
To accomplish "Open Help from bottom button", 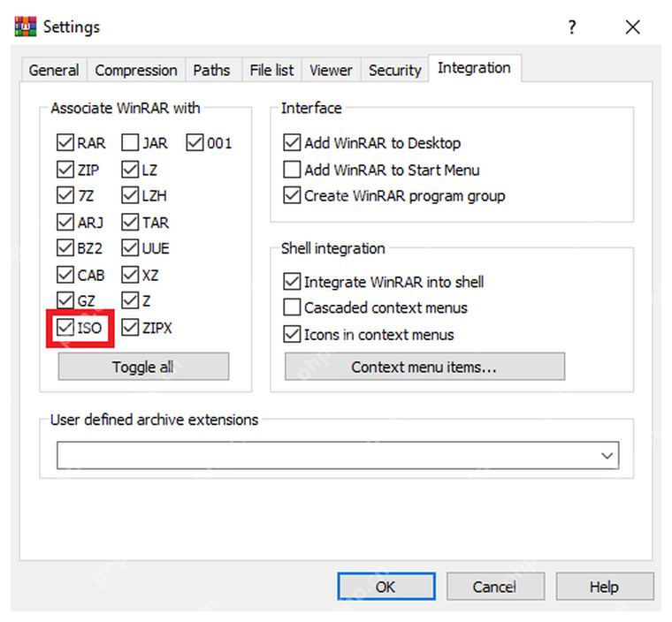I will (605, 587).
